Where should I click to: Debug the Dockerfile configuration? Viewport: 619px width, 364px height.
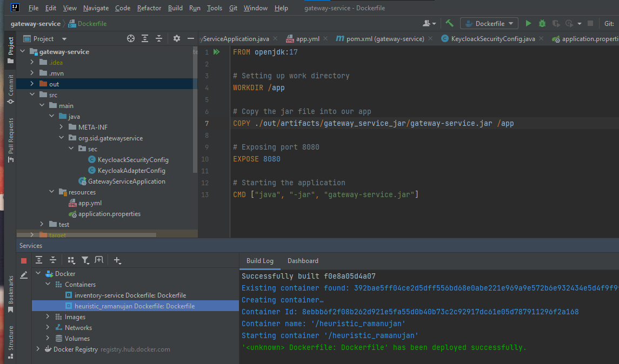[541, 23]
